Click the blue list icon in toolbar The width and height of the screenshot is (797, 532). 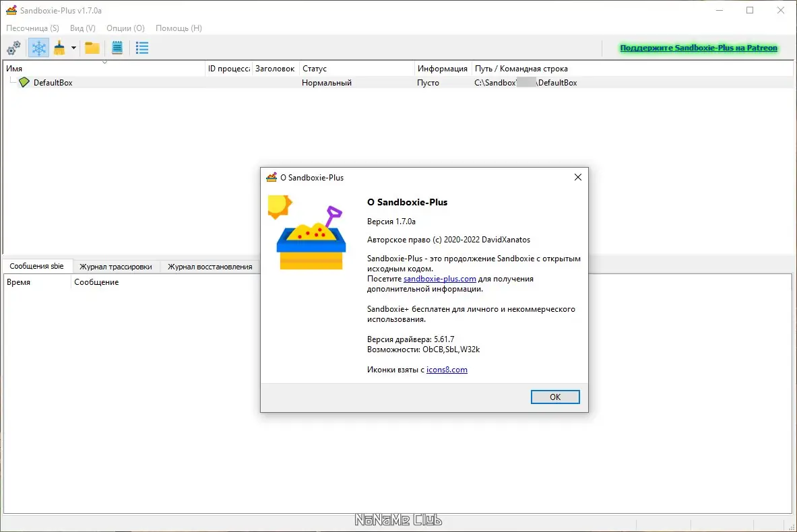tap(141, 48)
